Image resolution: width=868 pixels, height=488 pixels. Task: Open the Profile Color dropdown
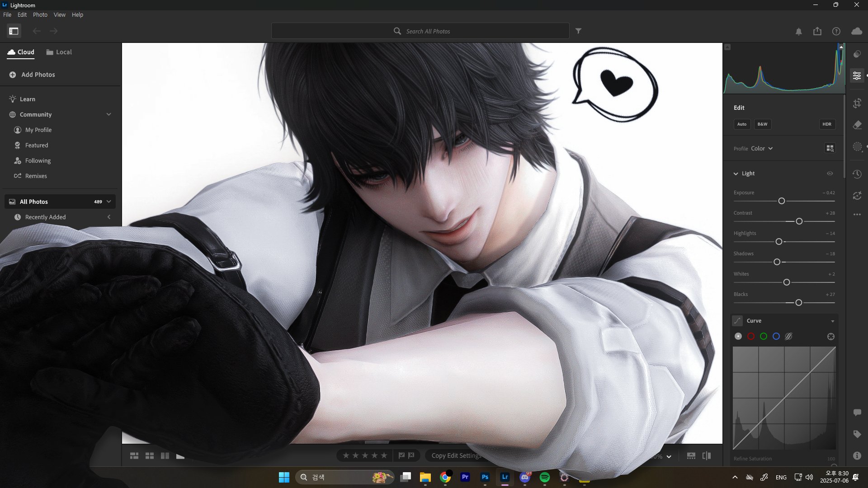pos(762,148)
